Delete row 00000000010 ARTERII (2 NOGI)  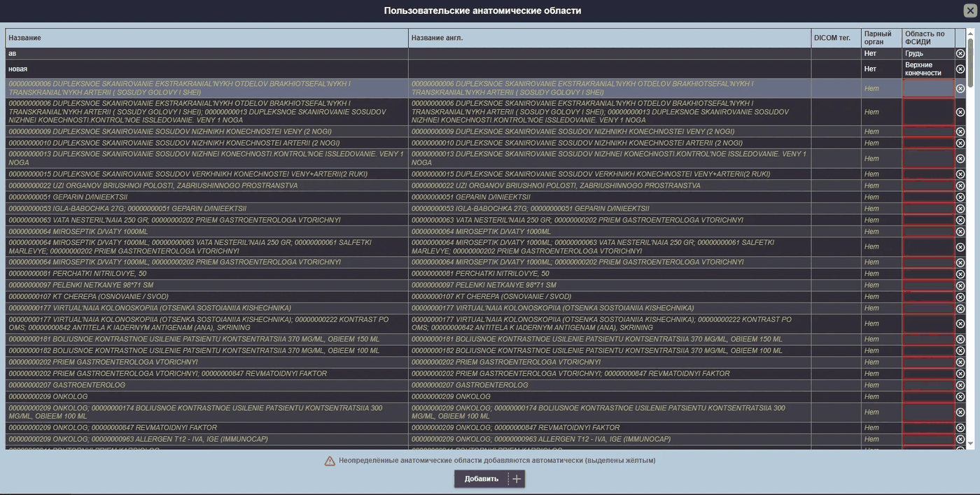tap(960, 143)
